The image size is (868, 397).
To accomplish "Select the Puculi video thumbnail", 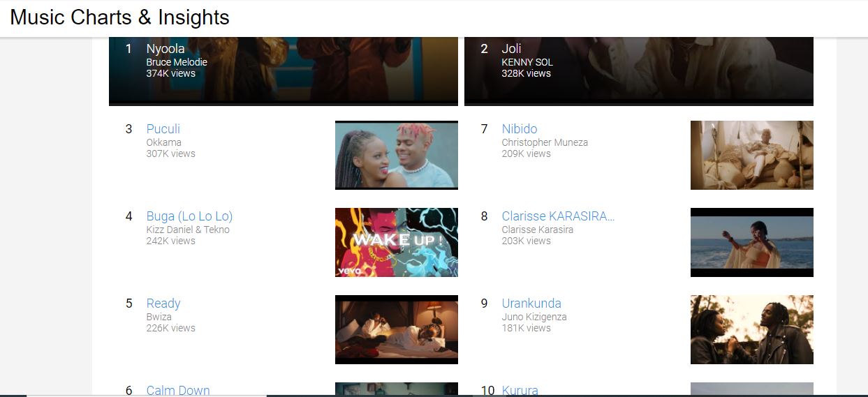I will [x=397, y=155].
